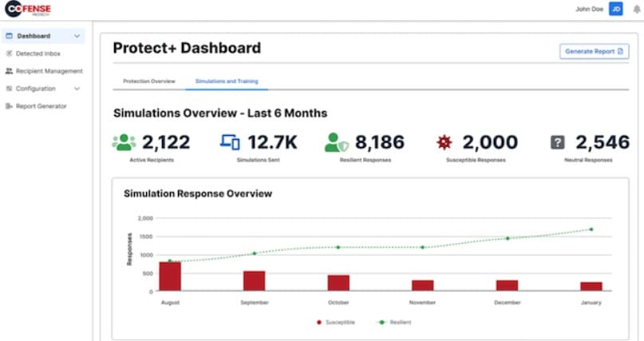Expand the Configuration sidebar chevron
This screenshot has width=644, height=341.
click(77, 89)
